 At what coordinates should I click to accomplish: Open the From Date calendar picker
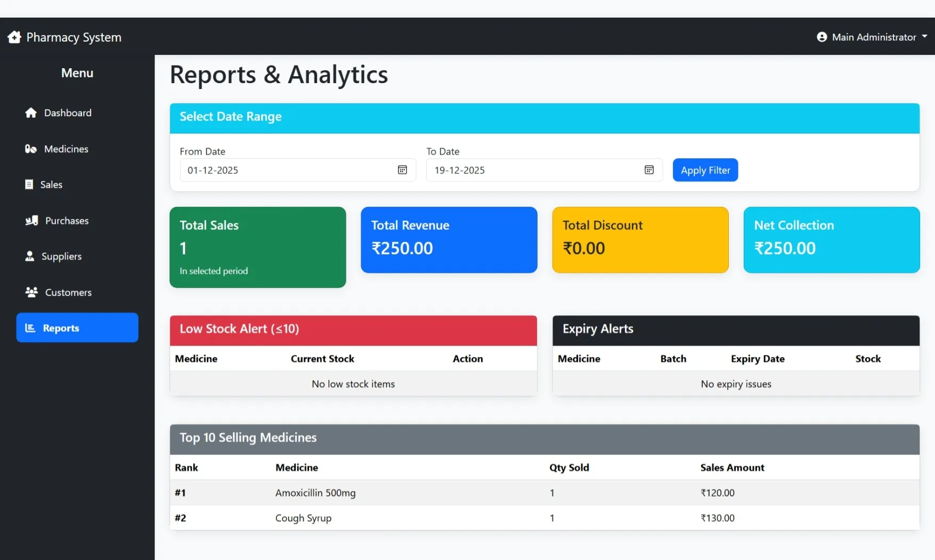pyautogui.click(x=402, y=170)
